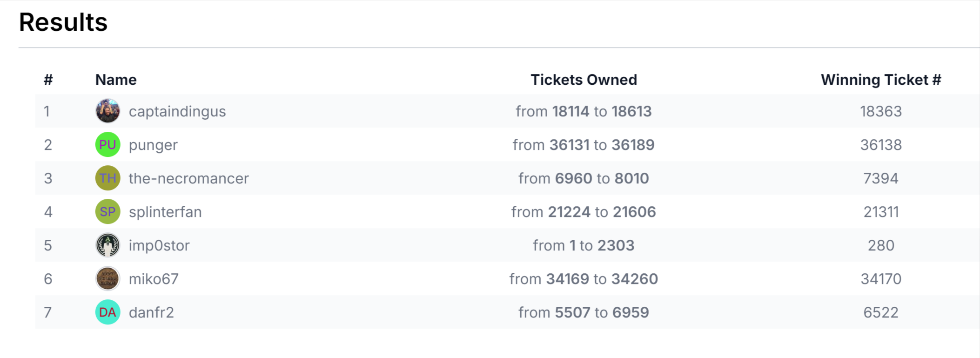Open splinterfan username link
Image resolution: width=980 pixels, height=358 pixels.
[x=165, y=212]
